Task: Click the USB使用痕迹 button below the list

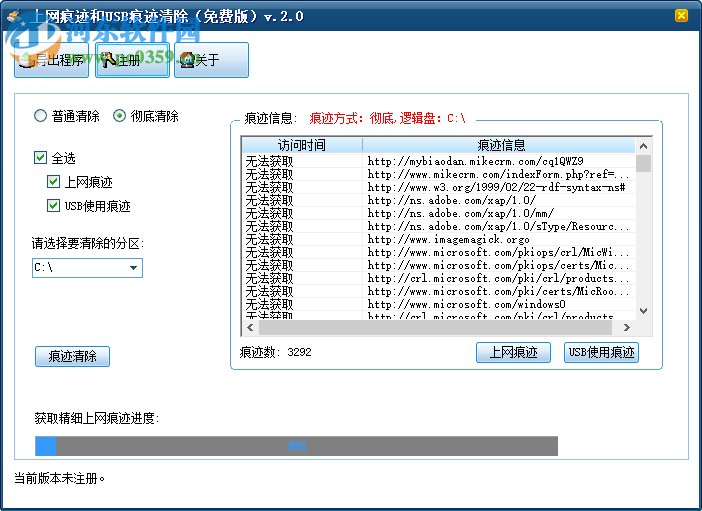Action: pos(601,352)
